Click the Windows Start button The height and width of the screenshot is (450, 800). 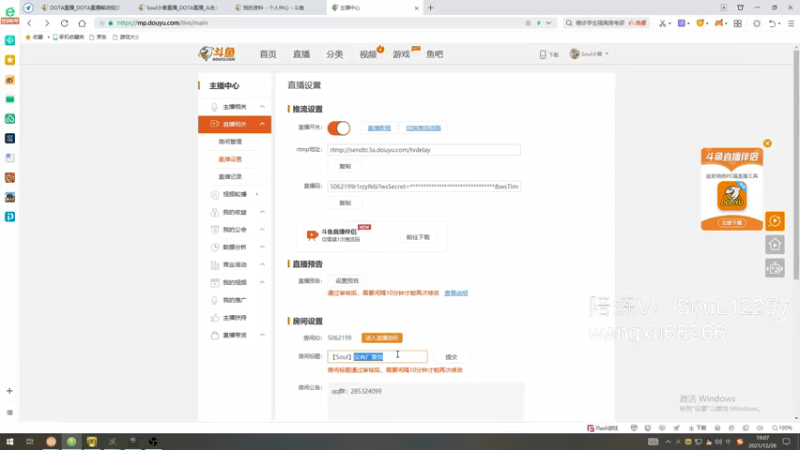pos(10,442)
